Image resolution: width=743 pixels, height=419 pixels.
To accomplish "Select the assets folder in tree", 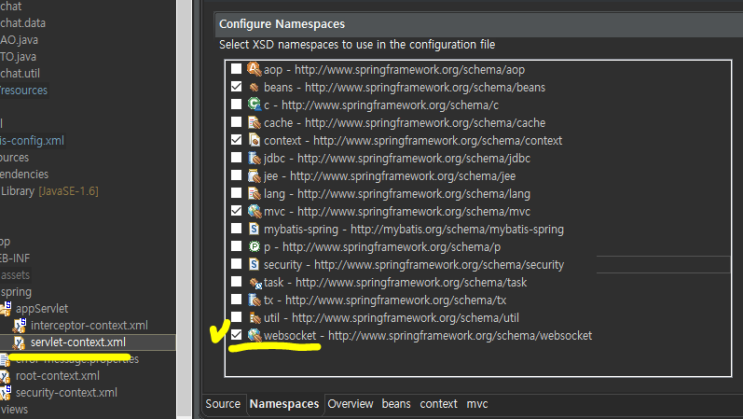I will pyautogui.click(x=15, y=275).
